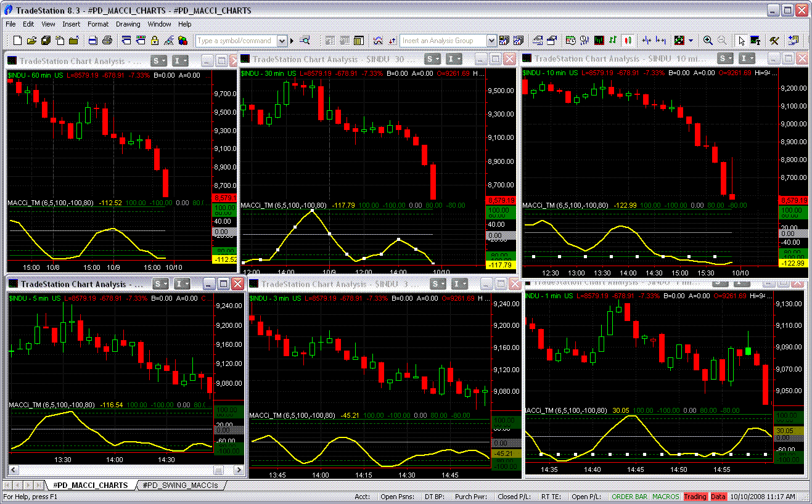Click the TradeStation logo in the title bar

8,10
